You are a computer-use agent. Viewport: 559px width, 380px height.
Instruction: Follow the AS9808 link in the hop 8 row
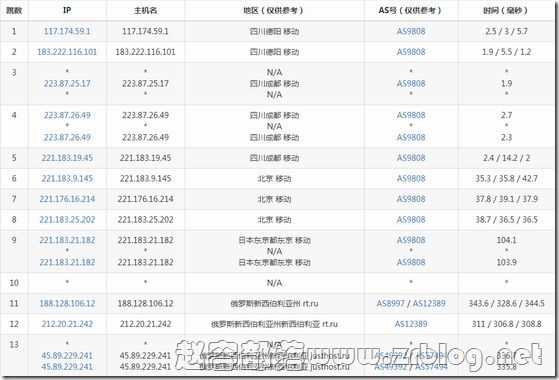coord(411,220)
